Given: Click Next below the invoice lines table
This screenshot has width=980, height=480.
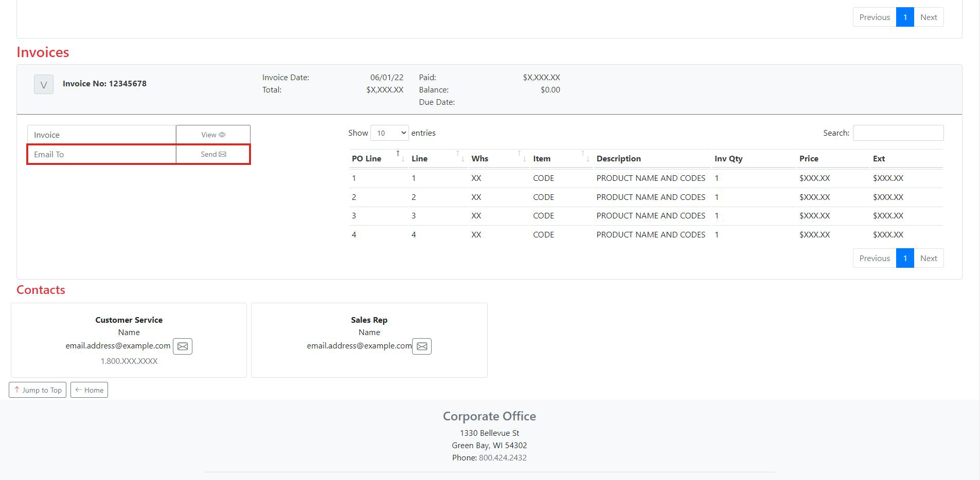Looking at the screenshot, I should tap(929, 257).
